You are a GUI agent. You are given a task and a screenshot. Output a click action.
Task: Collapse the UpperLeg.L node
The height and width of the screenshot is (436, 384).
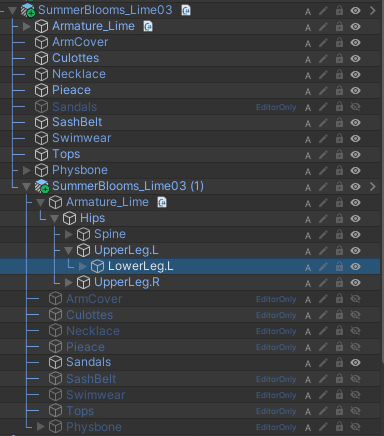69,251
